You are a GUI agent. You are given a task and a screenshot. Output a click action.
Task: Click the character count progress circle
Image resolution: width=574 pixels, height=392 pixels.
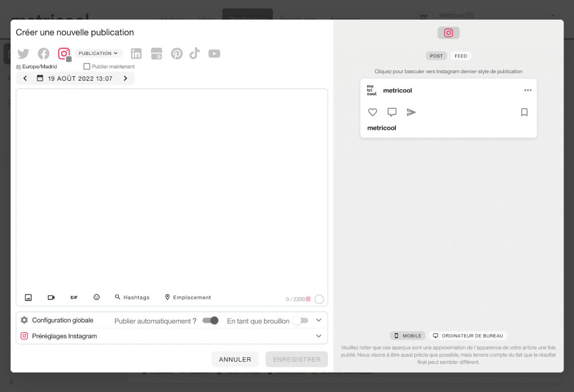pyautogui.click(x=319, y=299)
